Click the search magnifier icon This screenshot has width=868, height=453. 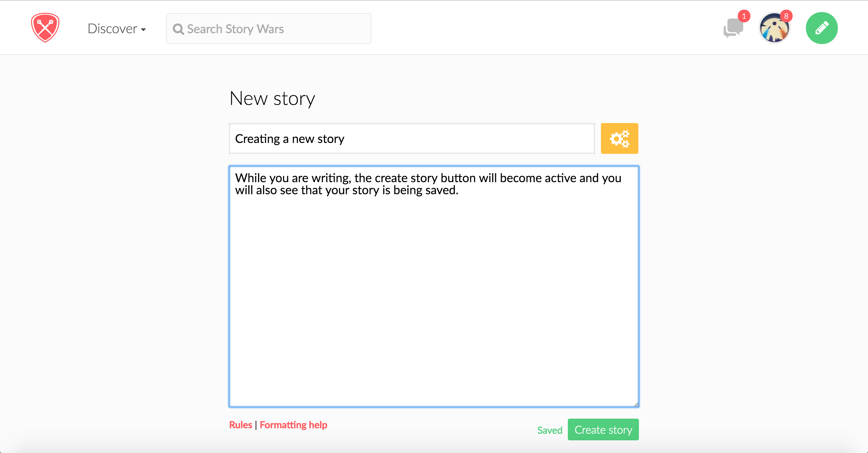pos(178,29)
